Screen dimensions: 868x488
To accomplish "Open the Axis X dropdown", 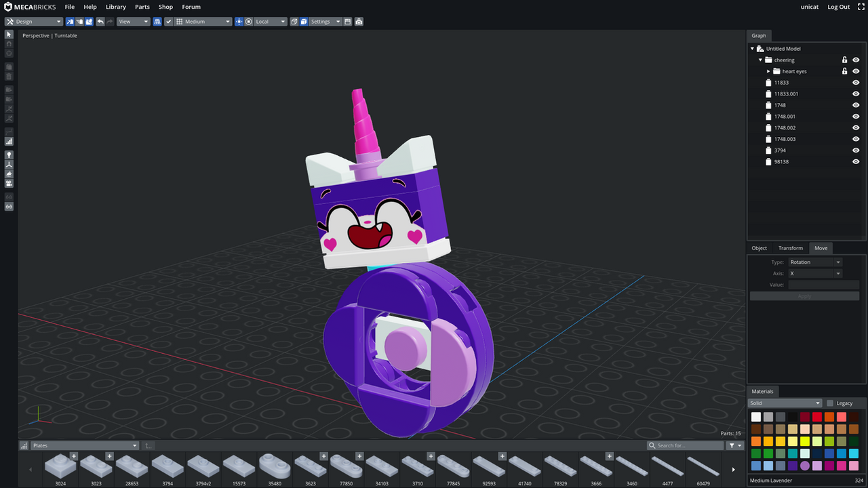I will pos(814,273).
